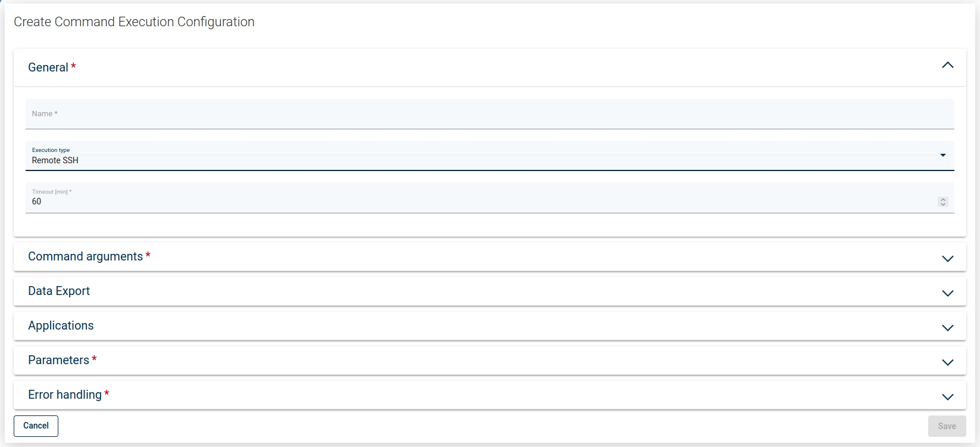Expand Parameters using its chevron

click(x=947, y=362)
